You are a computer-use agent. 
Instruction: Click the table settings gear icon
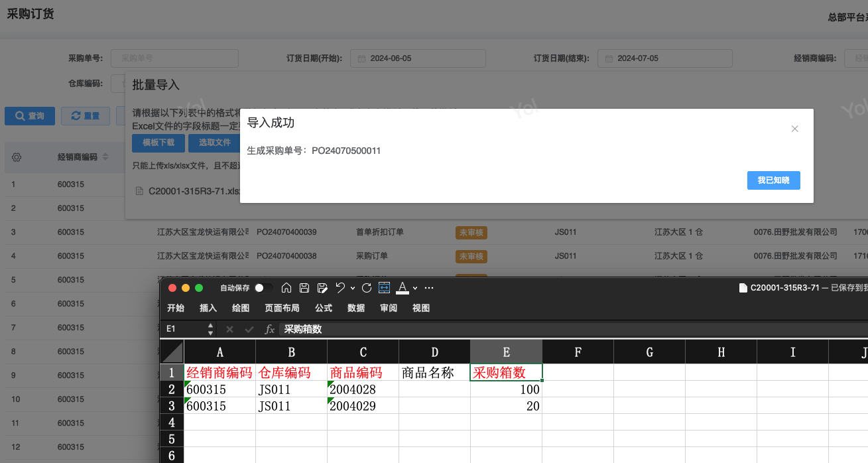17,157
